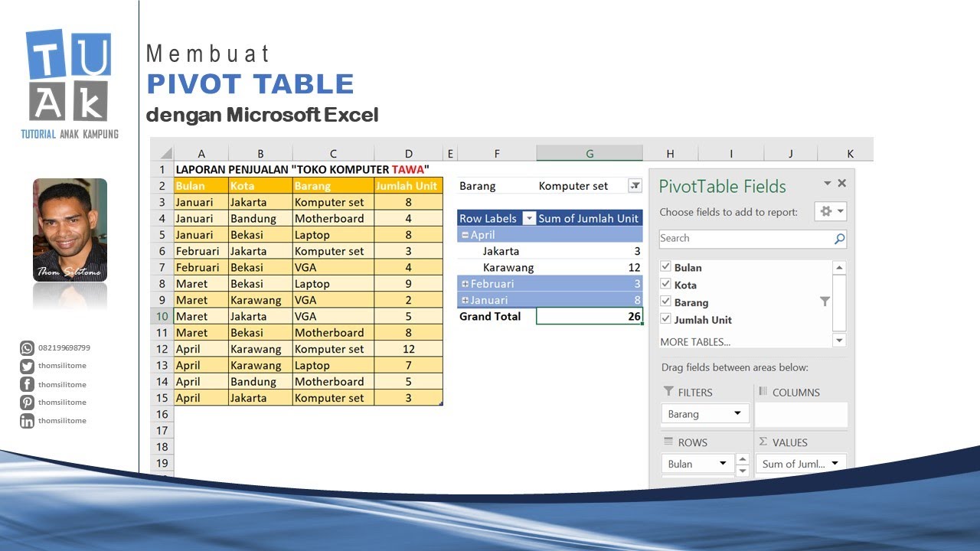Screen dimensions: 980x551
Task: Expand the Februari group in pivot table
Action: click(465, 284)
